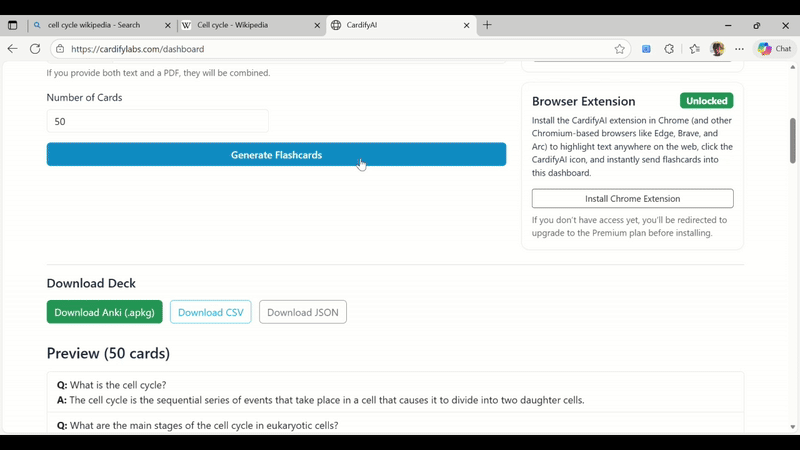Refresh the current page
800x450 pixels.
35,48
